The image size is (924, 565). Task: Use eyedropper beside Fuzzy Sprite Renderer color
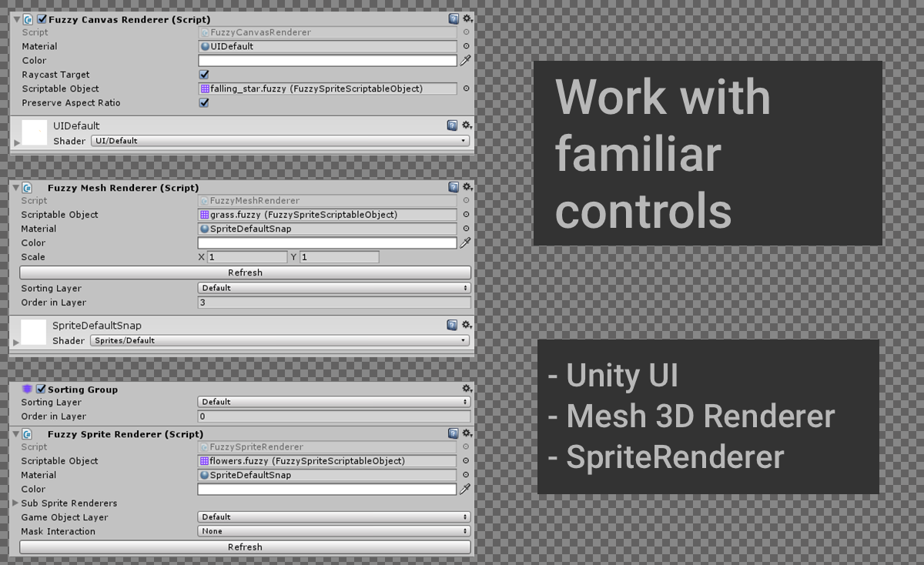(465, 489)
